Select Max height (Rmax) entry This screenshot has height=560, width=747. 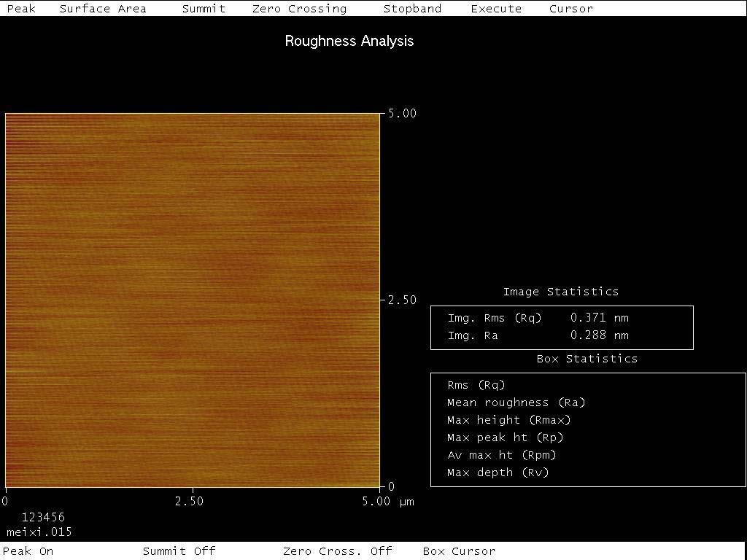pos(508,420)
